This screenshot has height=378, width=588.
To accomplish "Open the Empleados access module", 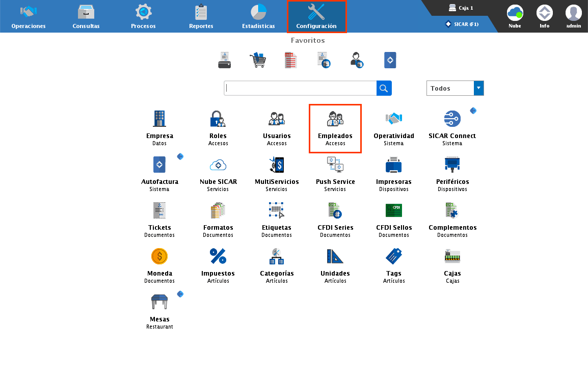I will tap(335, 124).
